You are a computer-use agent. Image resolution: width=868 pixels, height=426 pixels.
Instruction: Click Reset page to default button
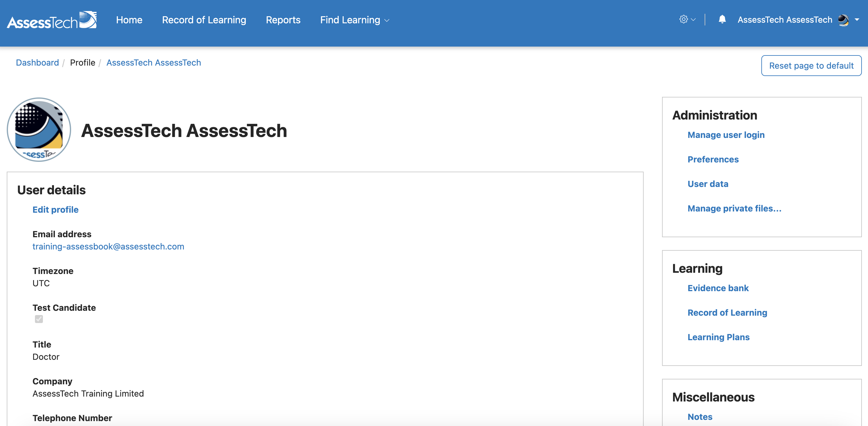pos(811,66)
